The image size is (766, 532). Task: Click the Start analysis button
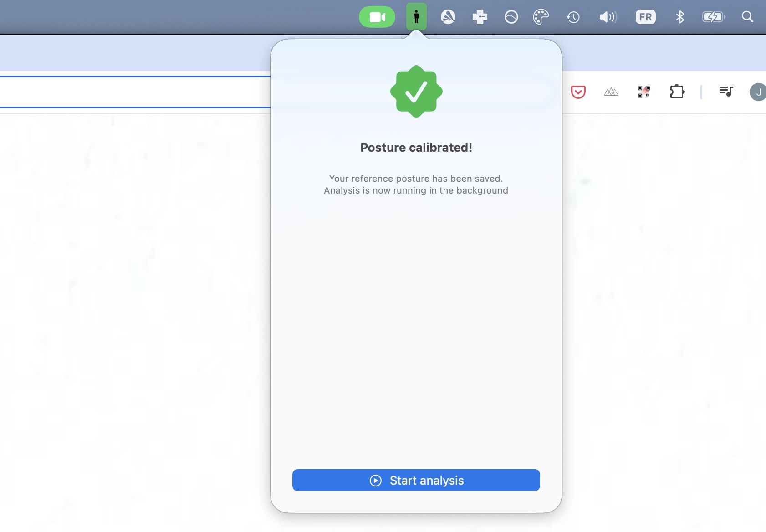pos(416,480)
